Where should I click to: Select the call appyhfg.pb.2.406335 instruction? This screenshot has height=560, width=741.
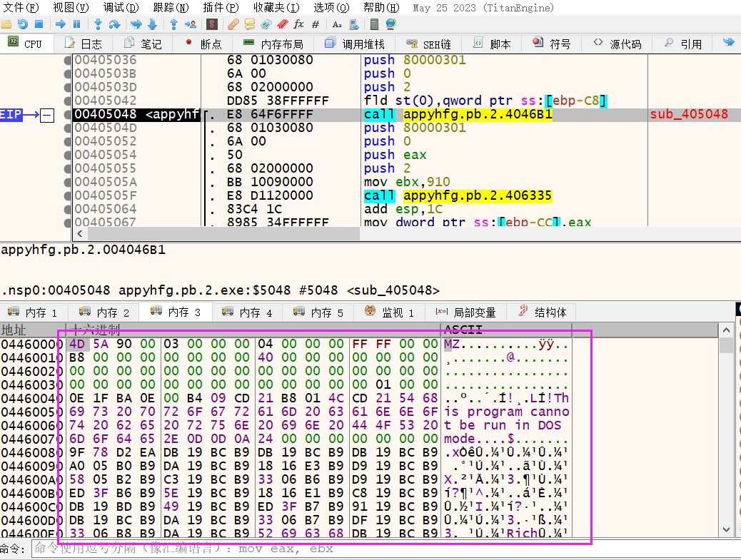coord(458,196)
